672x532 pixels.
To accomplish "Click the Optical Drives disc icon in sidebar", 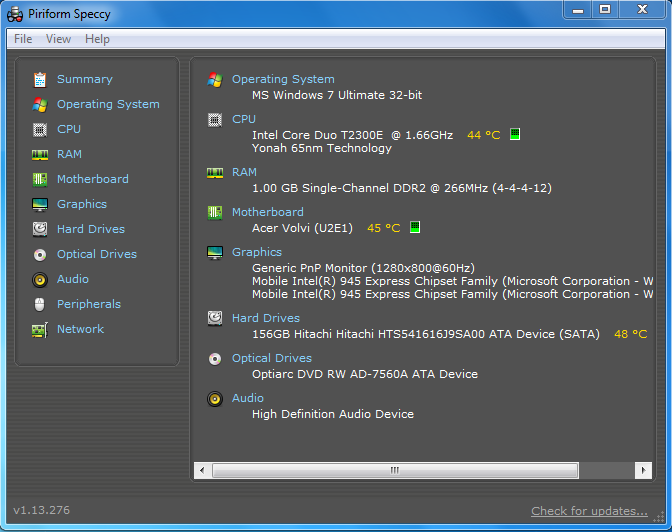I will 40,255.
